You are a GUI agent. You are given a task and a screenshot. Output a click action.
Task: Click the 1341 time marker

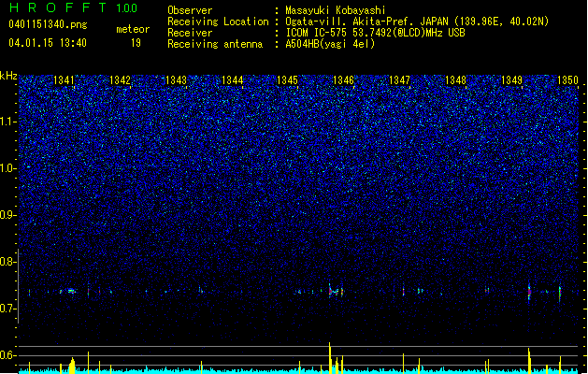pyautogui.click(x=65, y=79)
